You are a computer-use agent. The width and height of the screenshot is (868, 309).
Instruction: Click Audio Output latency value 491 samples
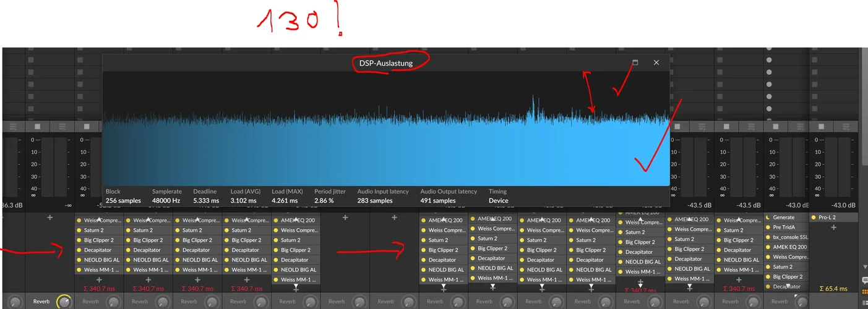pyautogui.click(x=438, y=200)
